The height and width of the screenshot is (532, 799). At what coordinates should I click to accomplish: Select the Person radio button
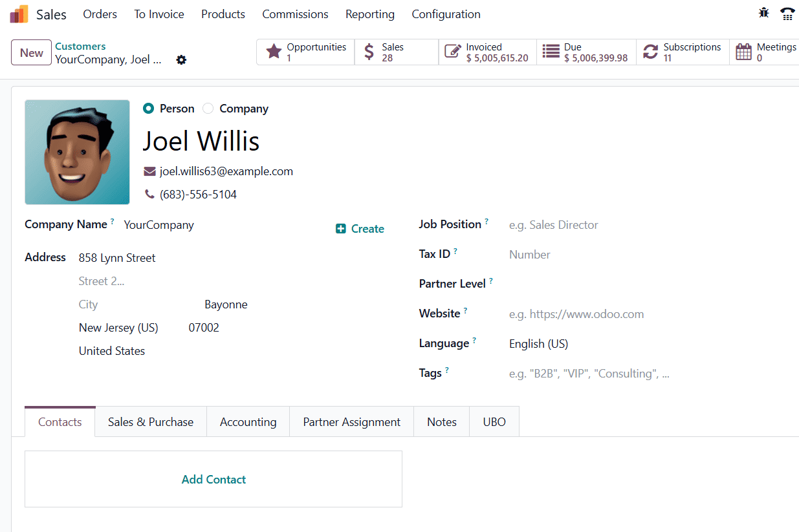point(148,108)
